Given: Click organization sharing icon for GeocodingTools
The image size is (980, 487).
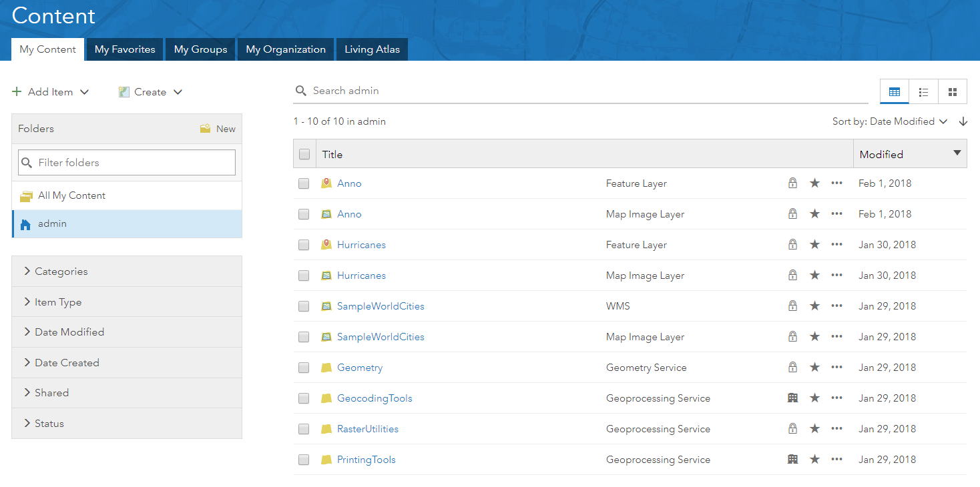Looking at the screenshot, I should (x=792, y=398).
